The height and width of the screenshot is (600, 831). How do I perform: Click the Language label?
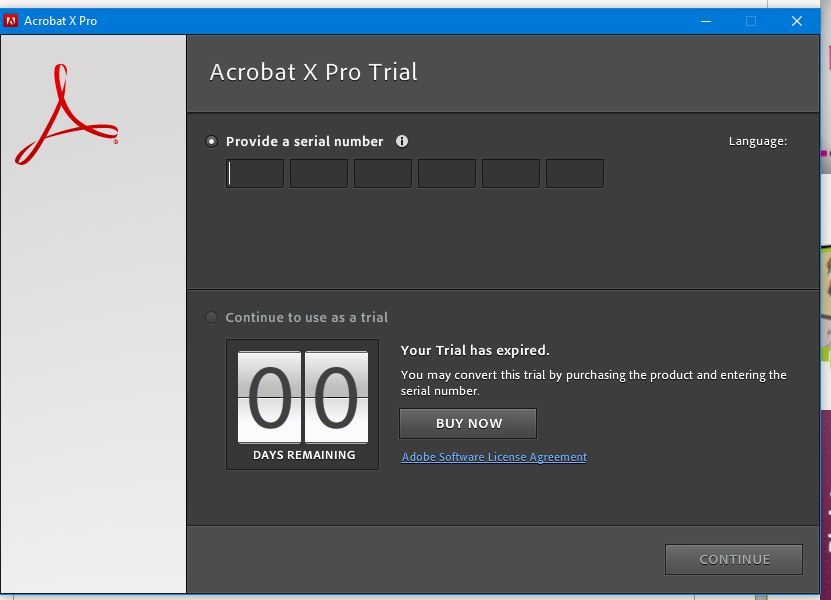(x=757, y=142)
